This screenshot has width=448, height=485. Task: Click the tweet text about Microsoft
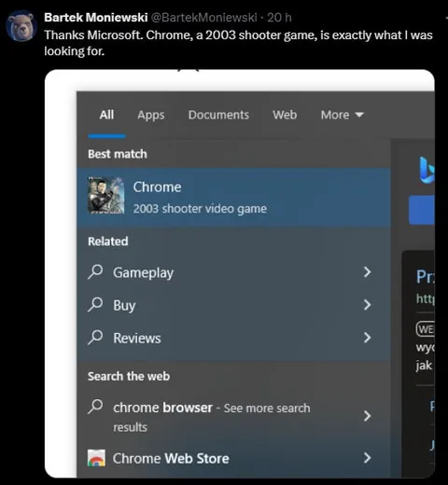[x=238, y=43]
